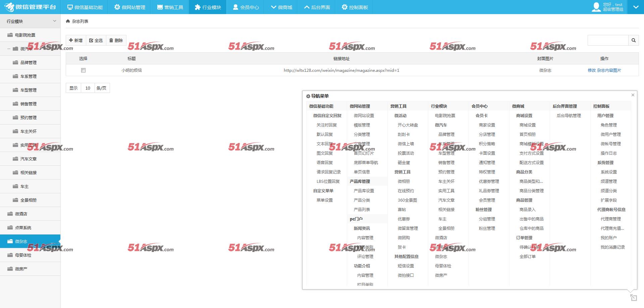
Task: Open the 车系管理 sidebar folder
Action: point(30,76)
